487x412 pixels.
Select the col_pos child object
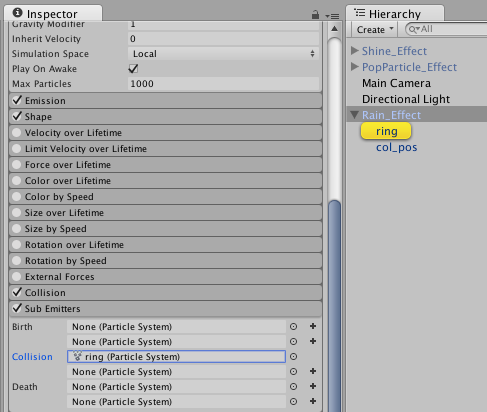pyautogui.click(x=397, y=147)
